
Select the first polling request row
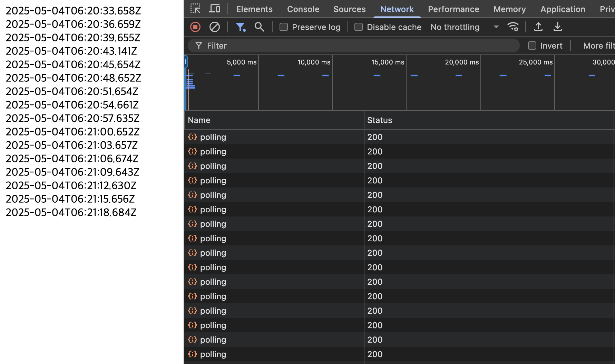pyautogui.click(x=400, y=137)
